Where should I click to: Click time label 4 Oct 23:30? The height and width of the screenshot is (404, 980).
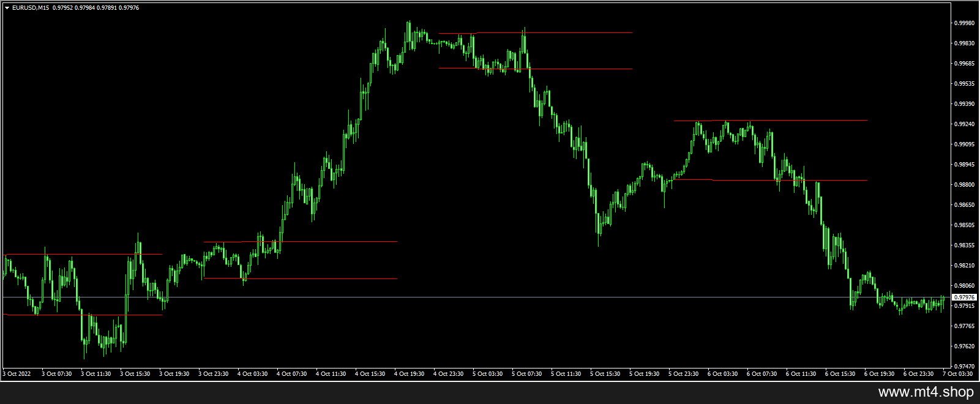(449, 374)
